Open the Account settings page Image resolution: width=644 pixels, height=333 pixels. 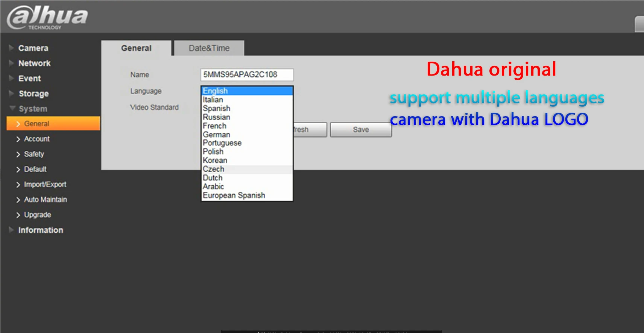tap(37, 139)
